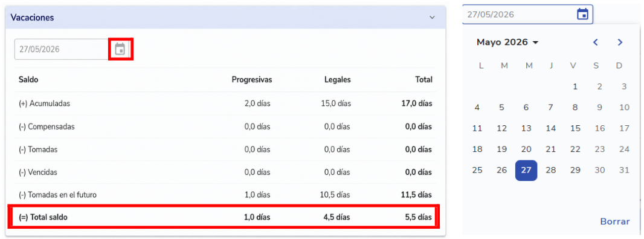The image size is (644, 239).
Task: Click the Vacaciones panel title
Action: click(x=32, y=18)
